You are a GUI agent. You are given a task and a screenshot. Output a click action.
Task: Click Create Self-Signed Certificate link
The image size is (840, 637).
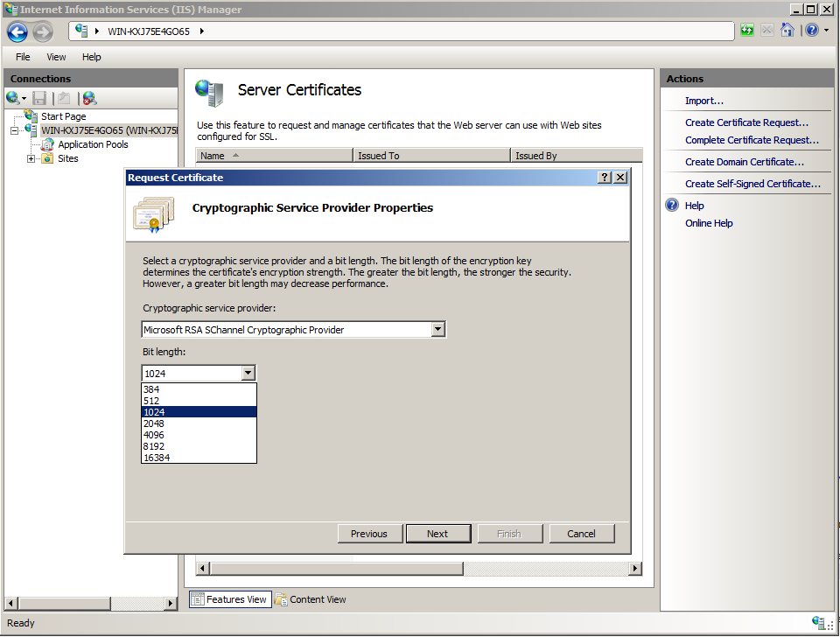coord(752,184)
